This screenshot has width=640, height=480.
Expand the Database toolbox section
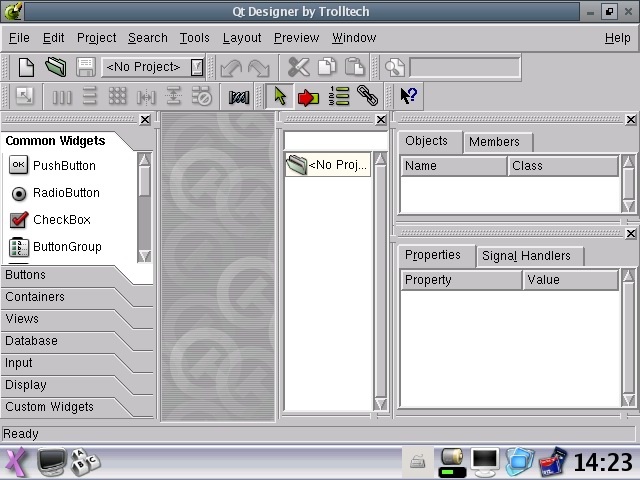31,341
